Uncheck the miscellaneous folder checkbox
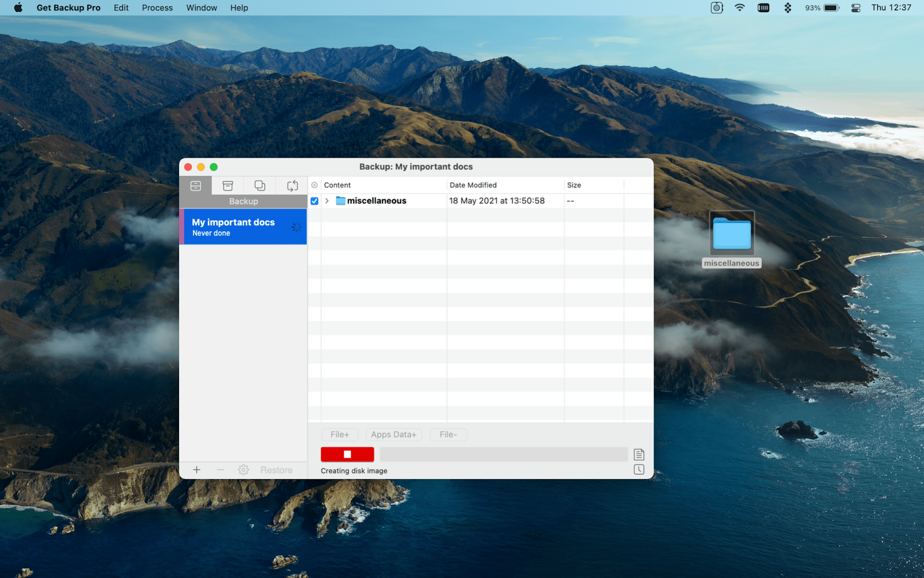This screenshot has width=924, height=578. click(314, 201)
